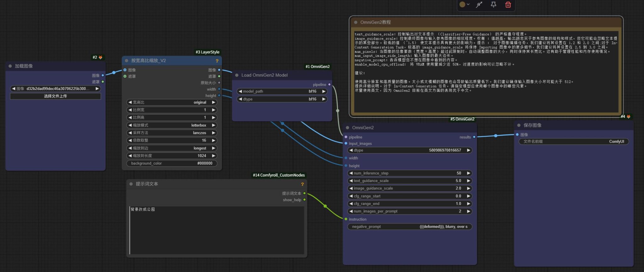Click the bypass icon in the selection toolbar

point(479,5)
